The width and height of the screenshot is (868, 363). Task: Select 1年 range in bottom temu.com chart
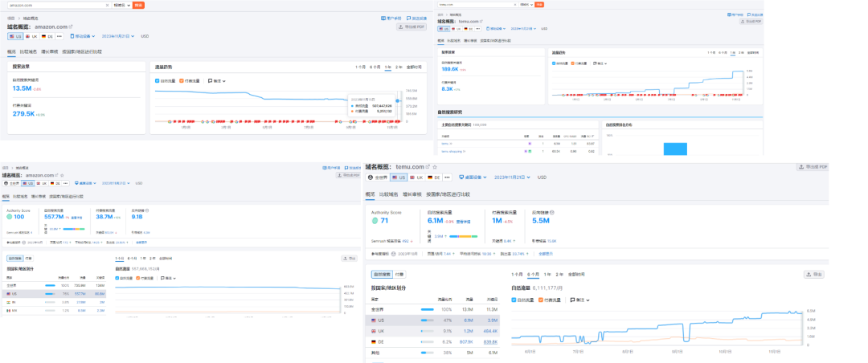click(x=547, y=275)
